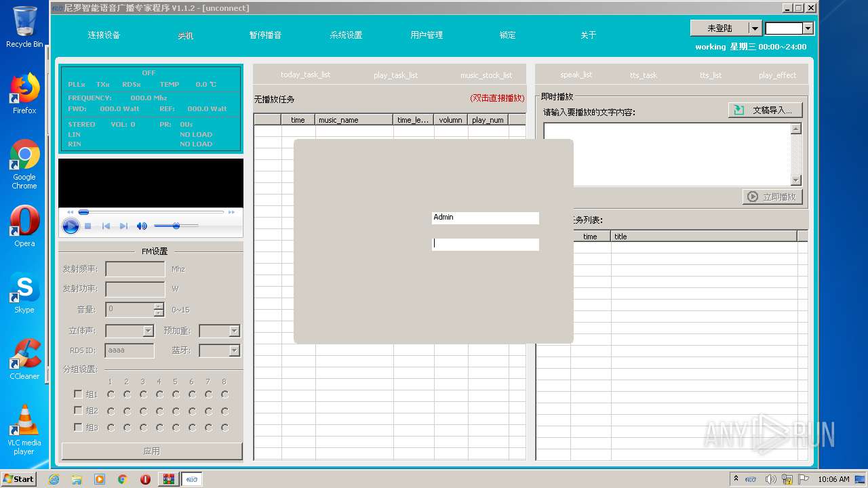The width and height of the screenshot is (868, 488).
Task: Open 用户管理 user management
Action: coord(427,35)
